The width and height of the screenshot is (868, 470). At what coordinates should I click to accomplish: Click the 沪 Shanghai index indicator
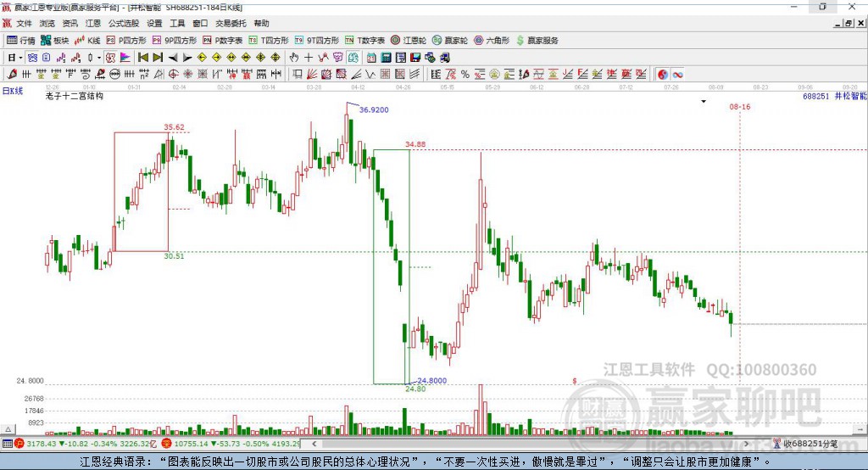(19, 444)
